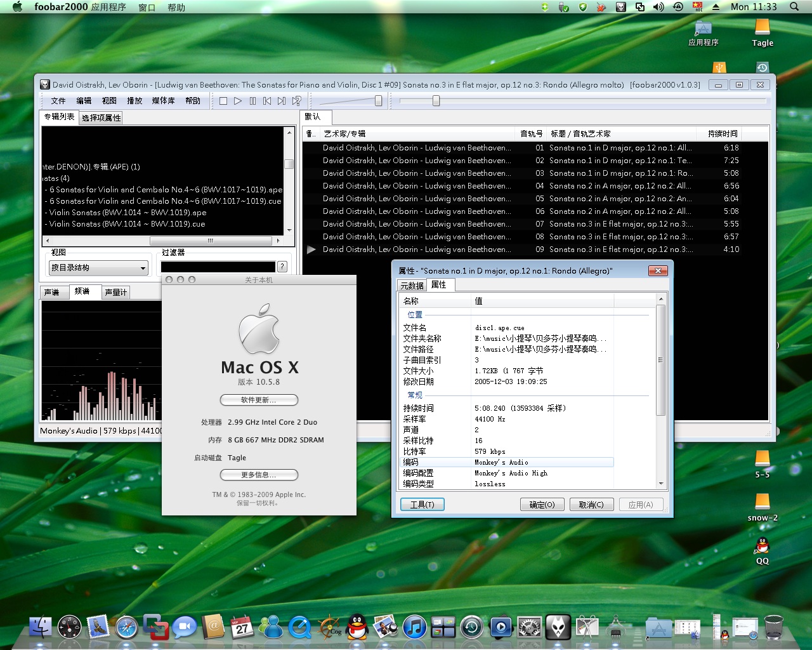The height and width of the screenshot is (650, 812).
Task: Open iCal calendar icon in Dock
Action: [242, 627]
